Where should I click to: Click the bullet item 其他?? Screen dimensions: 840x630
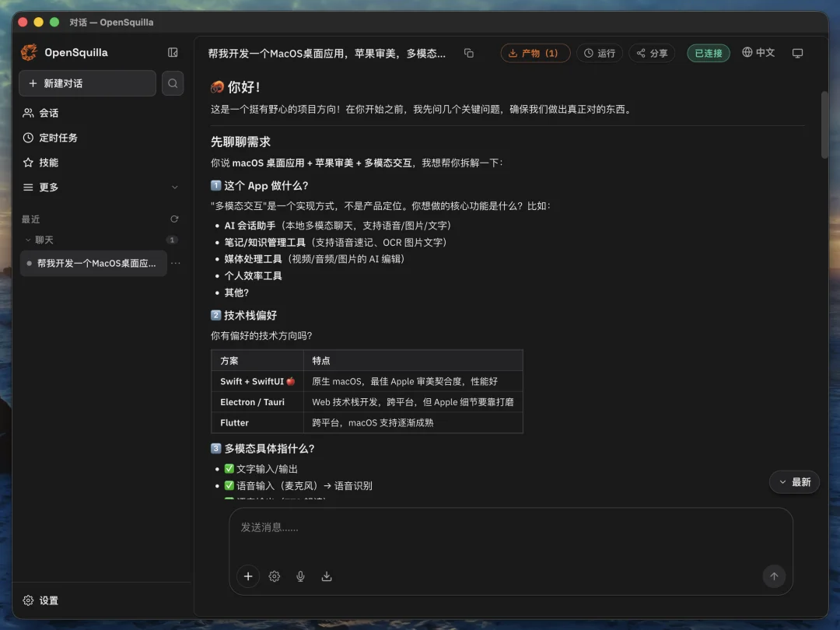(236, 292)
